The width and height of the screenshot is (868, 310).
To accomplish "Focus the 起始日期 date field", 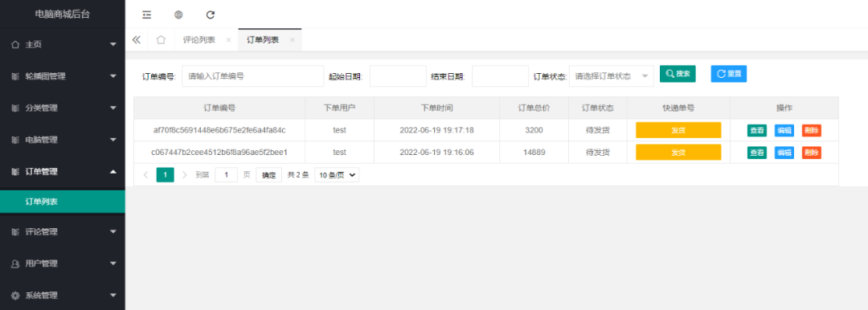I will click(x=398, y=75).
